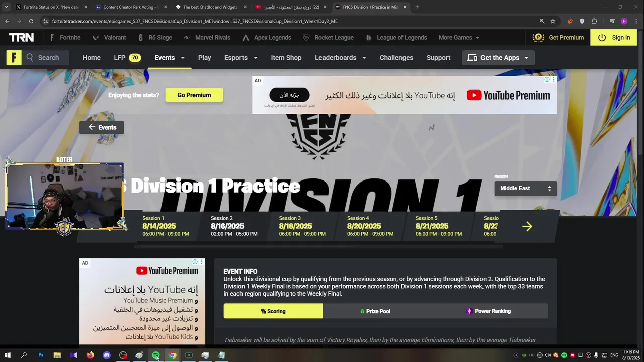Go back via the Events button
This screenshot has width=644, height=362.
(102, 127)
